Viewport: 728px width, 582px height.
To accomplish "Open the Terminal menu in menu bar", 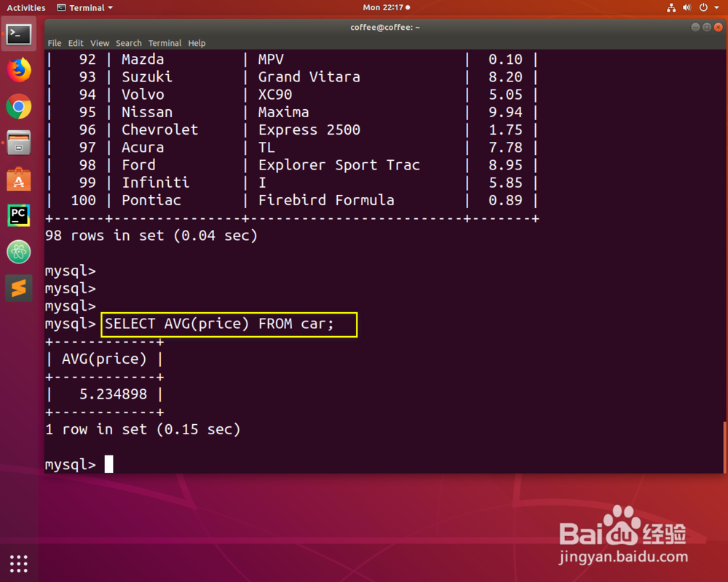I will [165, 43].
